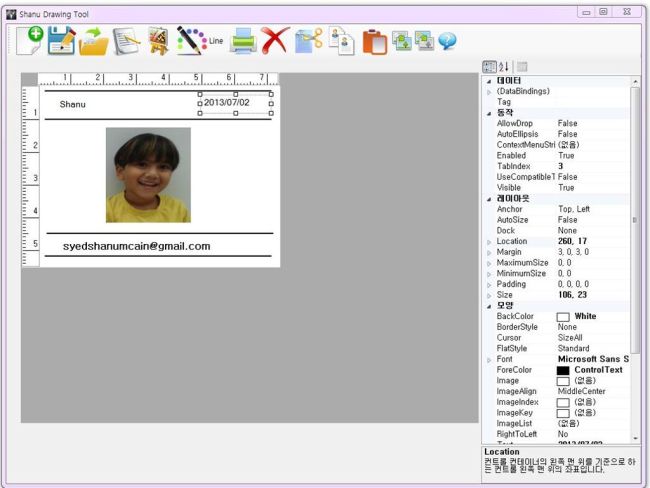Paste from the clipboard icon
Image resolution: width=650 pixels, height=488 pixels.
point(374,41)
